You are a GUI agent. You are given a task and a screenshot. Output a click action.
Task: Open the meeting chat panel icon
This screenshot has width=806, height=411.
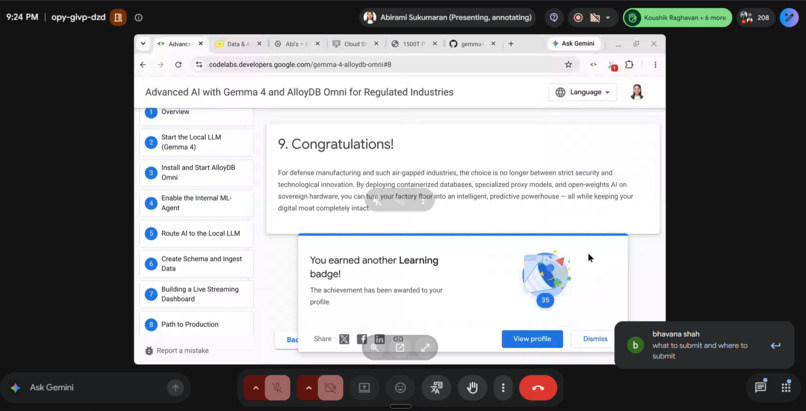click(x=760, y=387)
